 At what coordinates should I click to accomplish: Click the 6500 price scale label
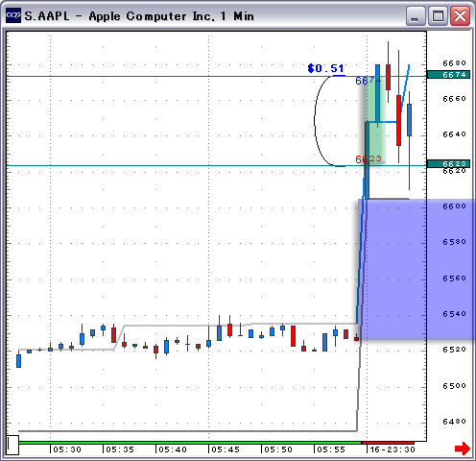pos(454,386)
